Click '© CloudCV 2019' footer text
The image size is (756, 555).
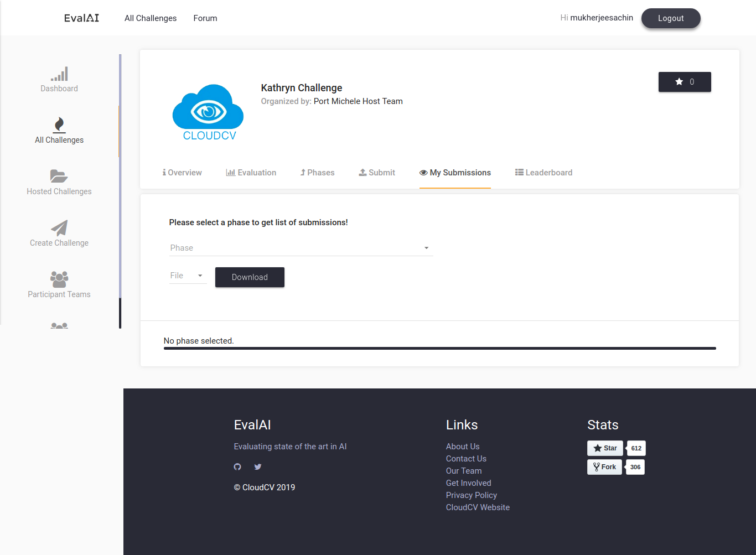point(265,487)
